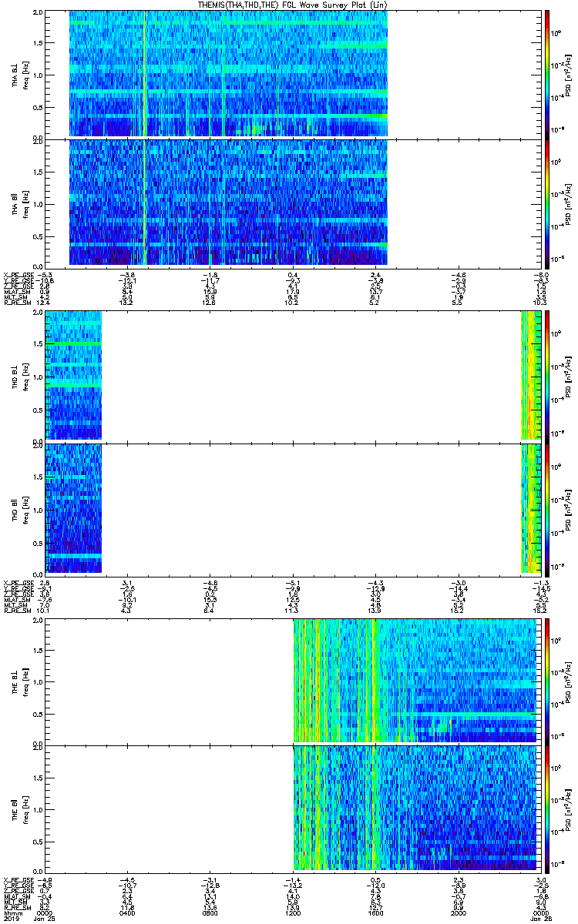
Task: Click the R_RE_SM row label under THA panels
Action: (17, 302)
